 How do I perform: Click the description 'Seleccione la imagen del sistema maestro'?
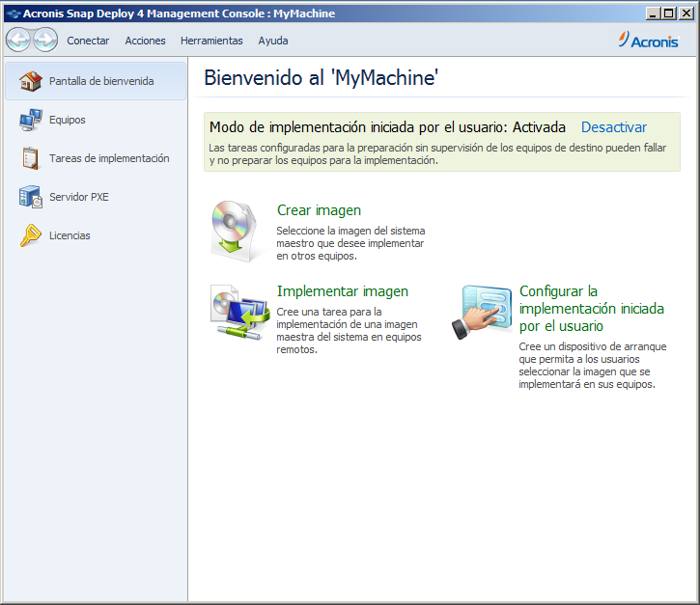click(350, 243)
